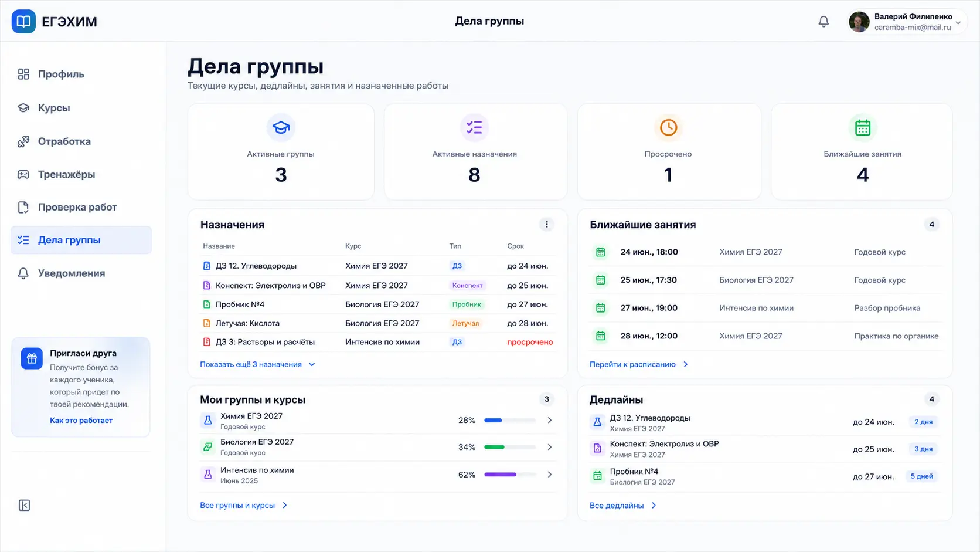Click the gift icon in invite card

click(32, 358)
